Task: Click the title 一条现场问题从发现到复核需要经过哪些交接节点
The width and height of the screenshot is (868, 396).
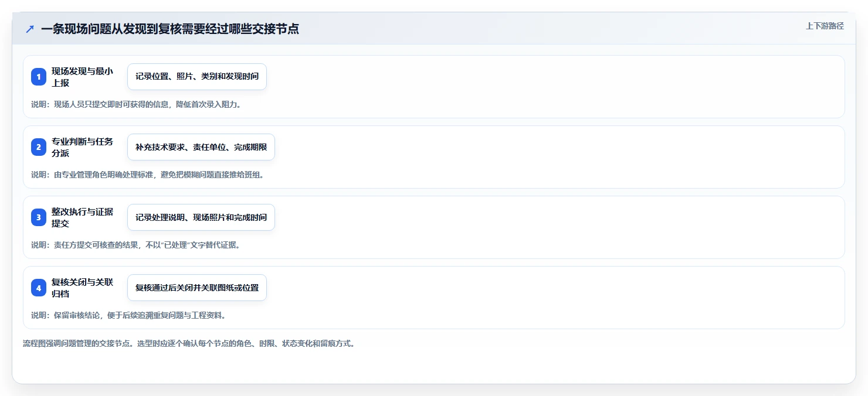Action: (170, 29)
